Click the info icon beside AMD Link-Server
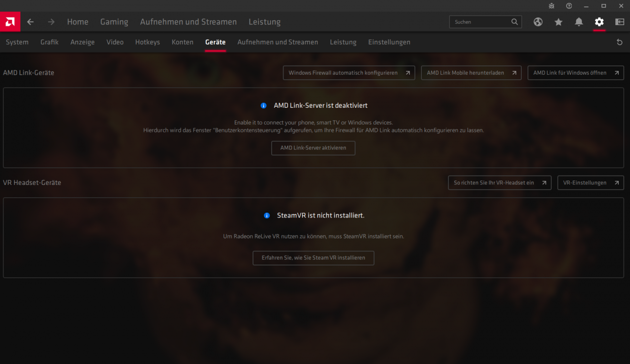Screen dimensions: 630x364 (264, 105)
